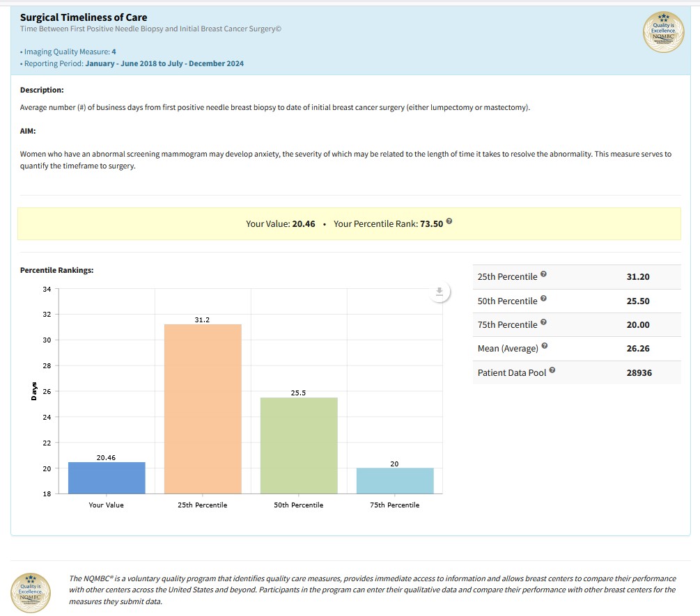Click the 28936 Patient Data Pool value
Viewport: 700px width, 616px height.
click(638, 373)
